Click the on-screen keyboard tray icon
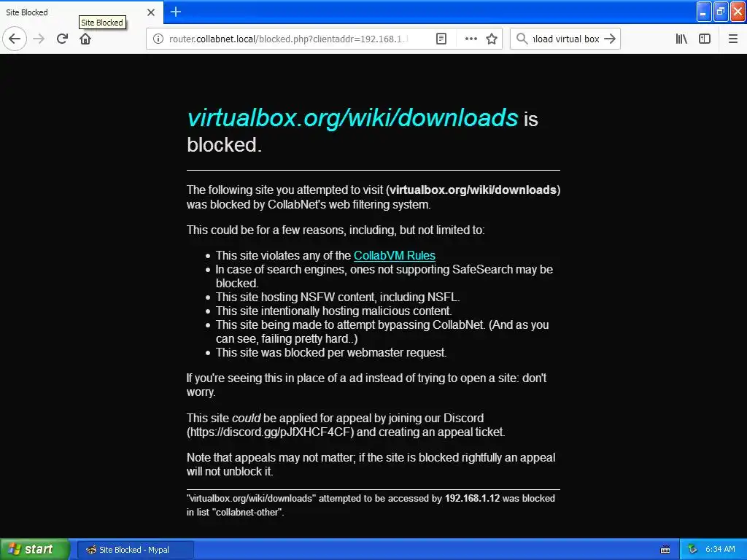 665,550
